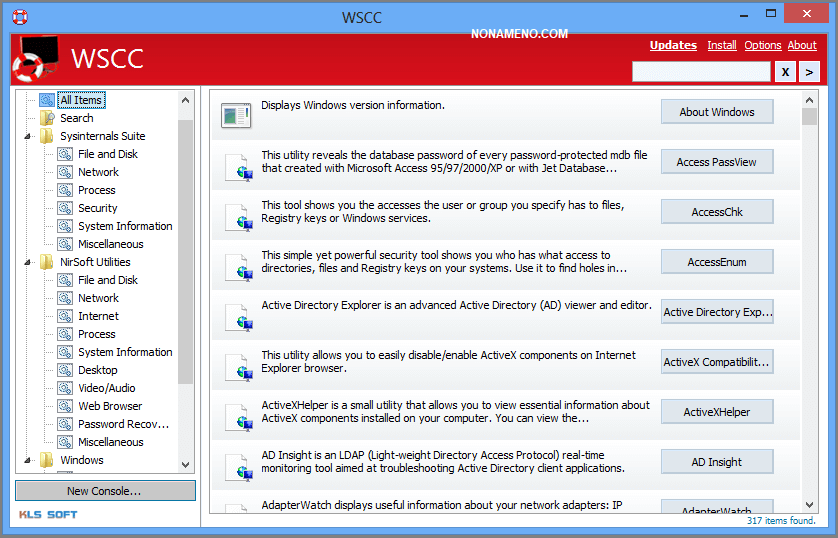Open the Updates link in header
This screenshot has width=838, height=538.
point(673,45)
